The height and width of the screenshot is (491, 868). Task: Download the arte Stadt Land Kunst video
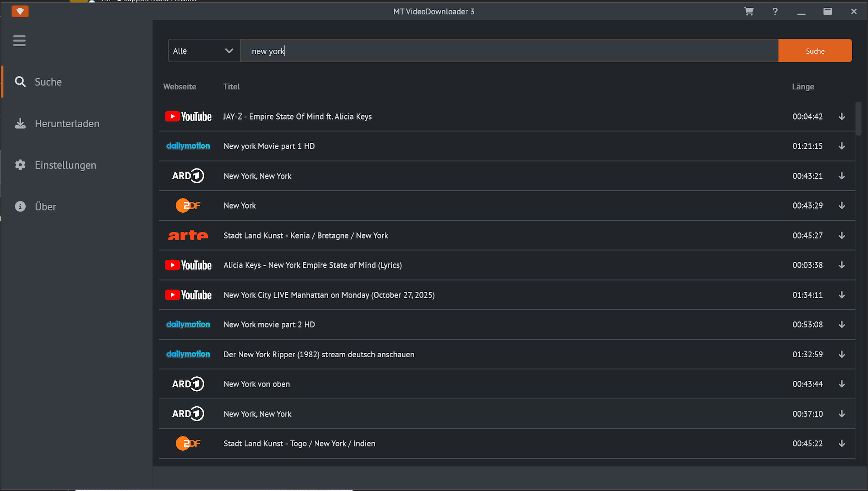[842, 235]
